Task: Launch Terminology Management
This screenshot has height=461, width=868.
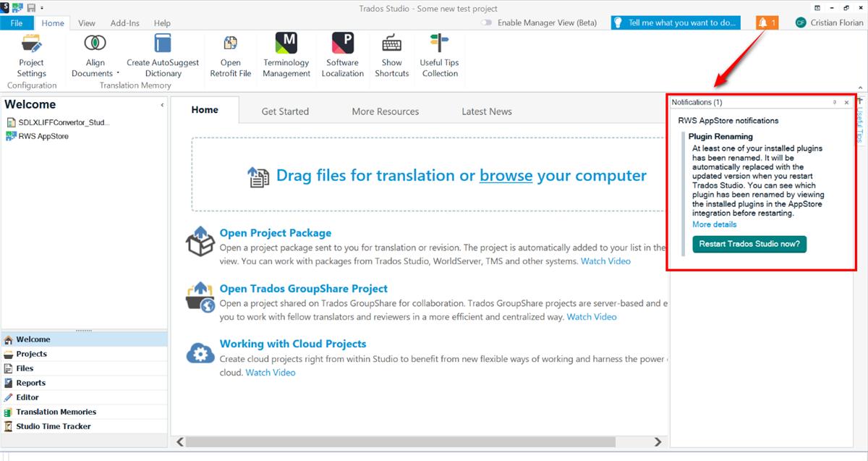Action: pyautogui.click(x=286, y=56)
